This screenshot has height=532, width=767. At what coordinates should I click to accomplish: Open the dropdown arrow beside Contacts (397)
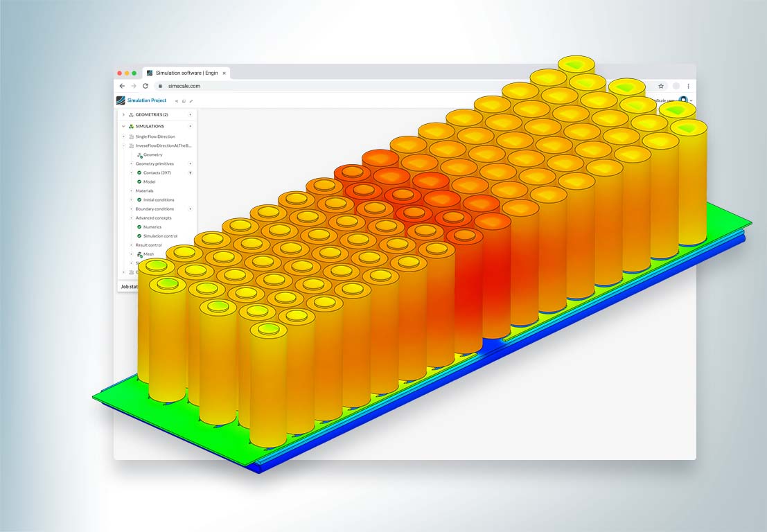[191, 172]
